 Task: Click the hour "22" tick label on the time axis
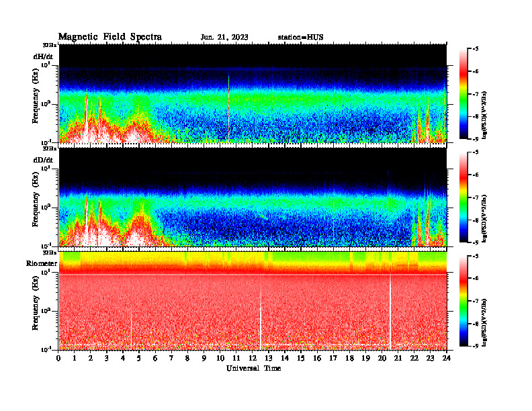(x=414, y=358)
